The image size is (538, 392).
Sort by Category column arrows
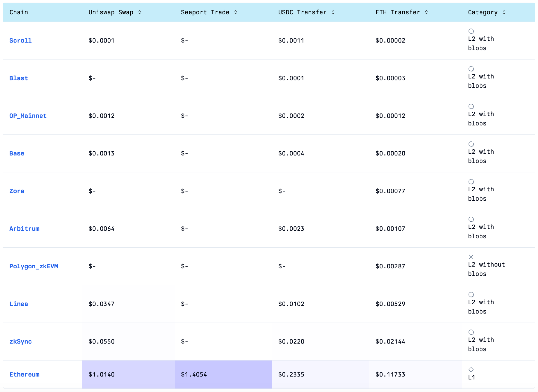[x=504, y=12]
